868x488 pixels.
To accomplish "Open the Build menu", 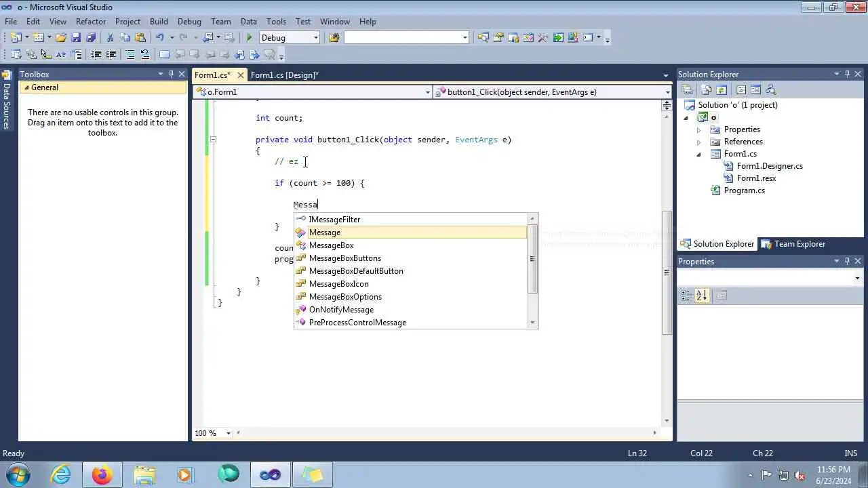I will point(159,22).
